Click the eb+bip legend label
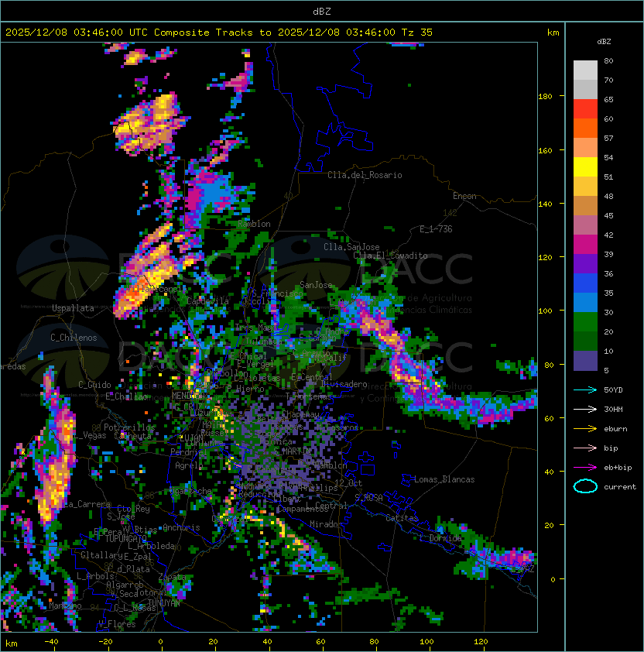Viewport: 644px width, 652px height. point(618,468)
